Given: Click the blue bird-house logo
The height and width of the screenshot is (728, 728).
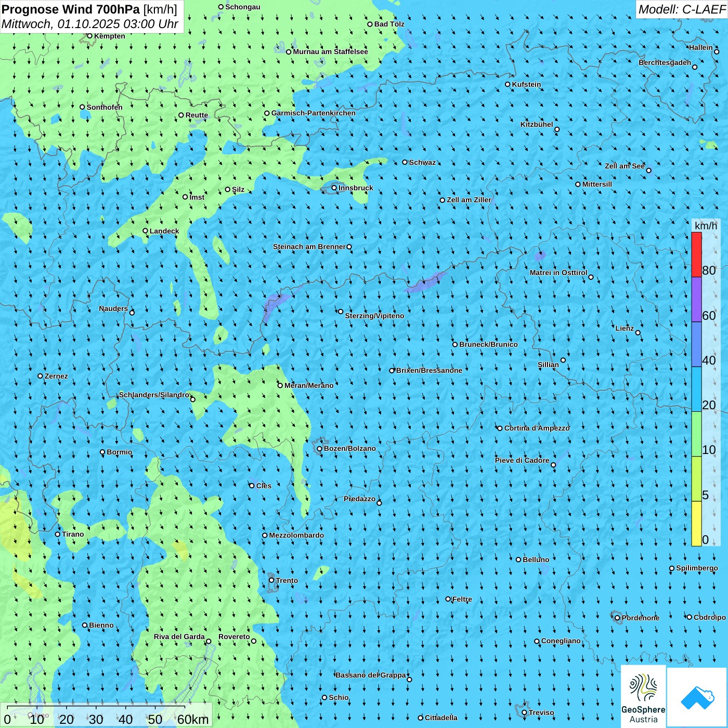Looking at the screenshot, I should click(697, 697).
